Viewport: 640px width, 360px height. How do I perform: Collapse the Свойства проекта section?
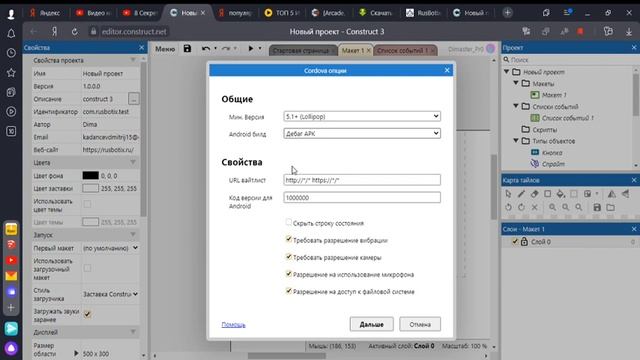tap(133, 60)
